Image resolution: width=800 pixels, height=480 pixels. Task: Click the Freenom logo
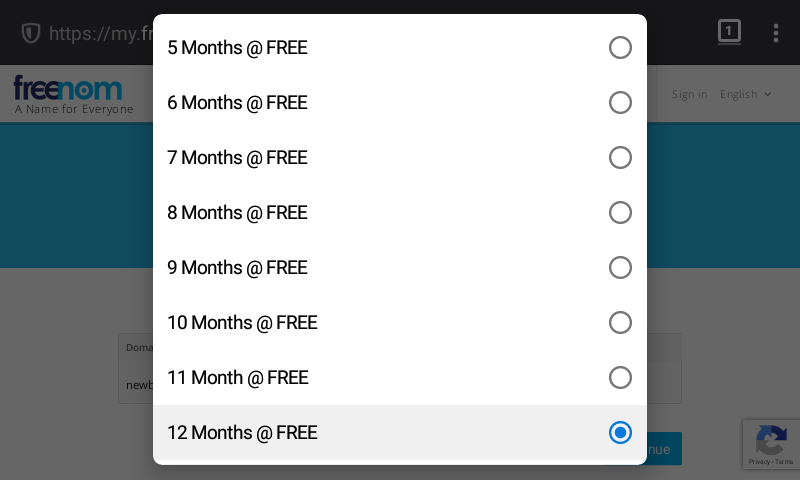68,88
